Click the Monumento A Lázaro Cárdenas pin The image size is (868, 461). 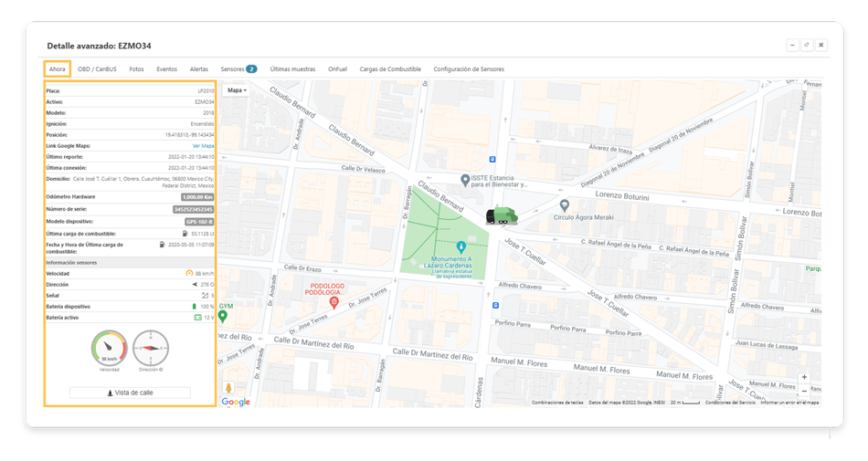tap(460, 247)
